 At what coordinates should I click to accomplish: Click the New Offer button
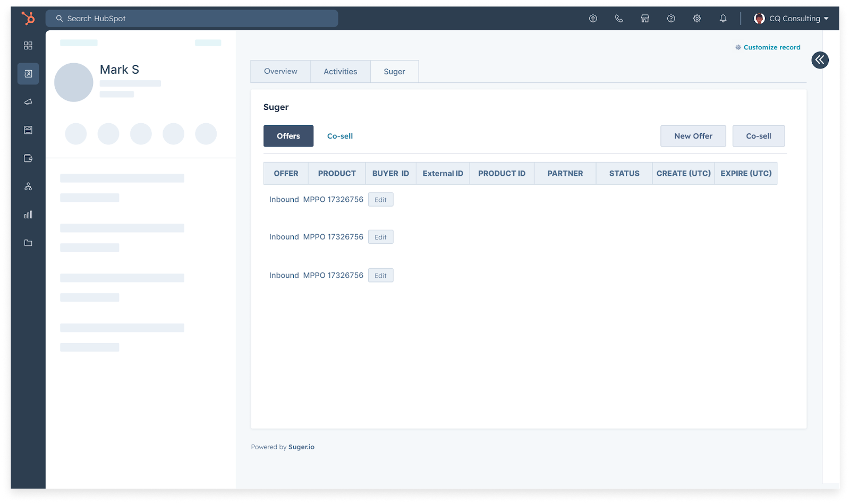point(693,136)
